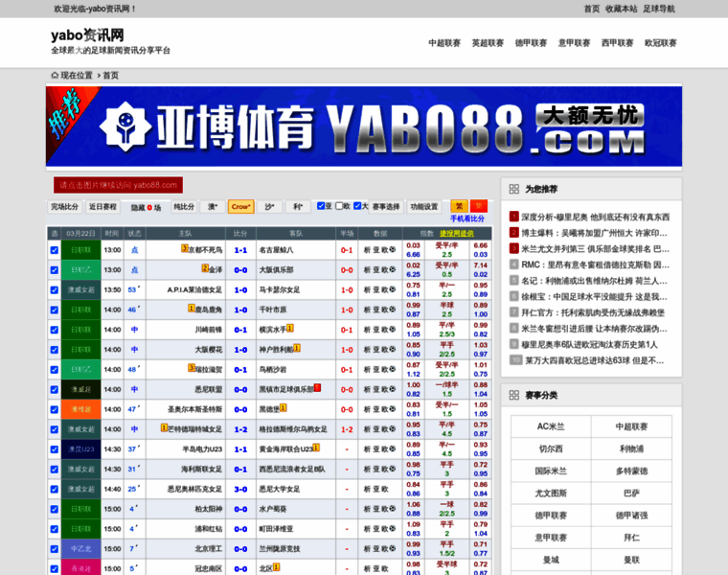
Task: Uncheck the 金泽 vs 大阪俱乐部 match checkbox
Action: pyautogui.click(x=55, y=270)
